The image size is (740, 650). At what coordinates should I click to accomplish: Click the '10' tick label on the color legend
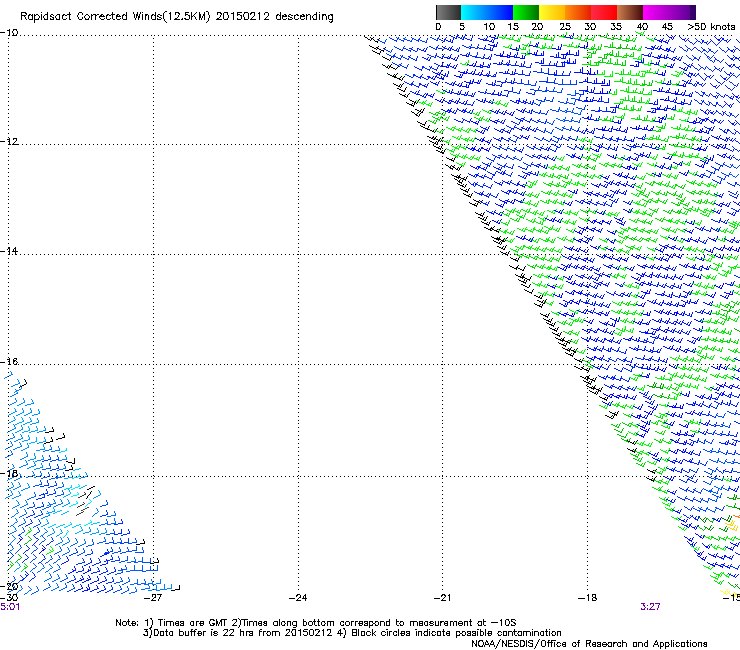tap(489, 27)
